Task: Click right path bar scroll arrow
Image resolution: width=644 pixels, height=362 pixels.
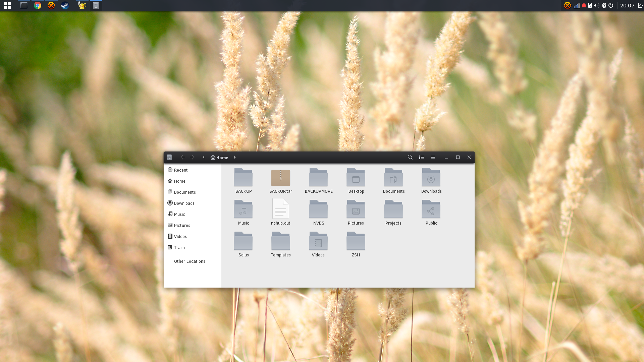Action: point(235,157)
